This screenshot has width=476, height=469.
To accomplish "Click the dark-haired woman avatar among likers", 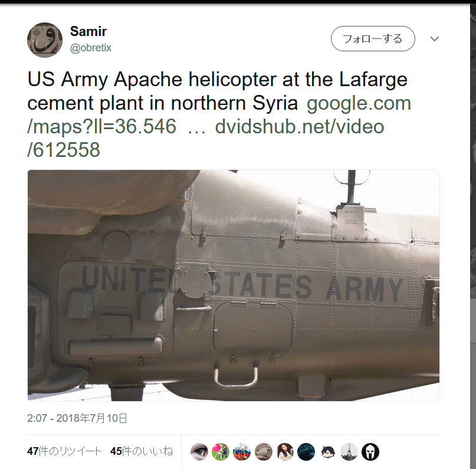I will click(x=285, y=452).
